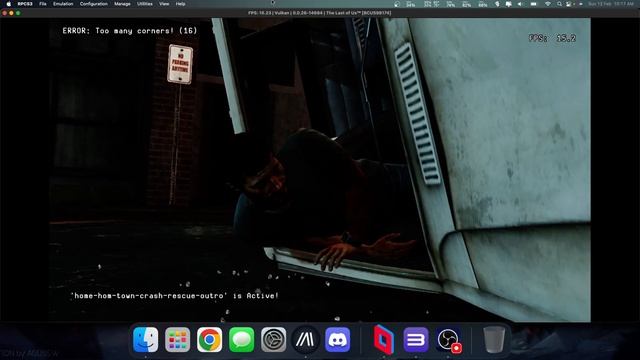Open the View menu
This screenshot has width=640, height=360.
click(x=164, y=4)
